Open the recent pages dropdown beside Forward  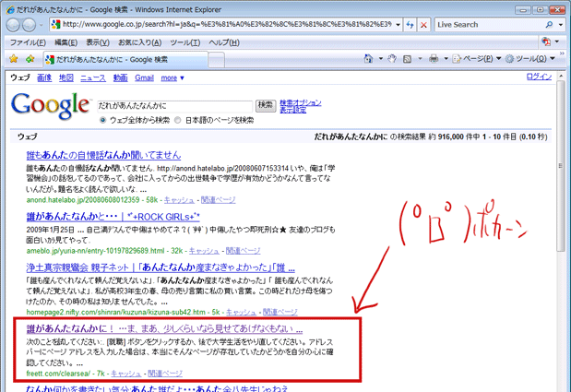(42, 25)
